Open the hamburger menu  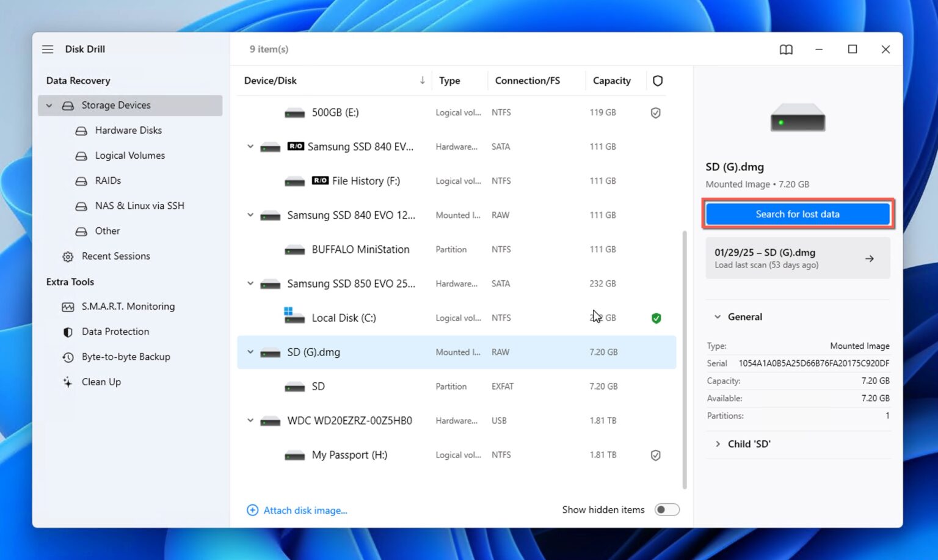pyautogui.click(x=48, y=49)
